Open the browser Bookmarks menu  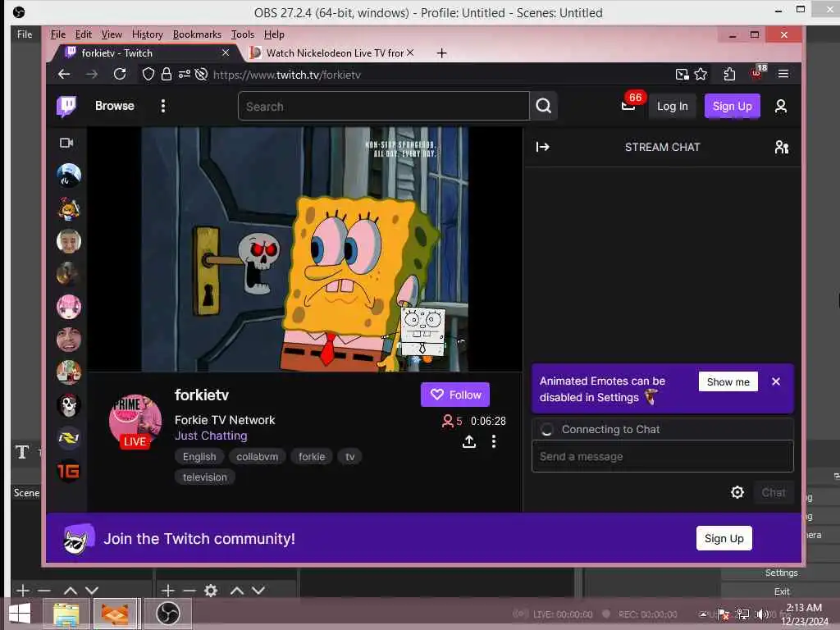197,34
